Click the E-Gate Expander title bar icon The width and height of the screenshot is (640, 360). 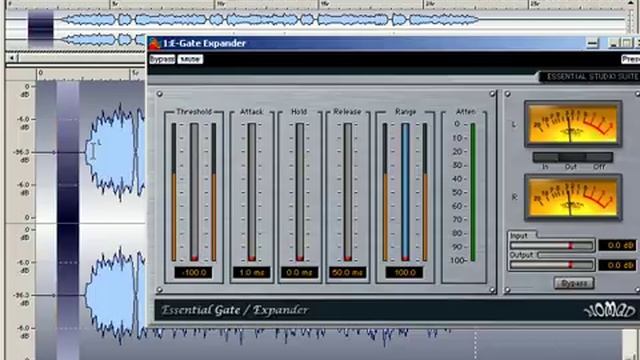click(x=154, y=43)
